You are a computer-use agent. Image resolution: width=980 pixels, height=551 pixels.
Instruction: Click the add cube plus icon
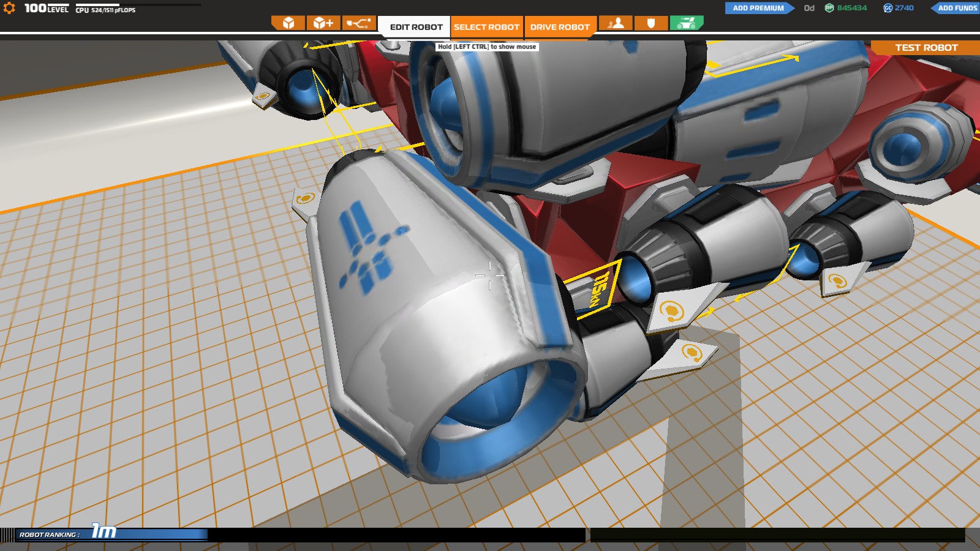tap(323, 23)
